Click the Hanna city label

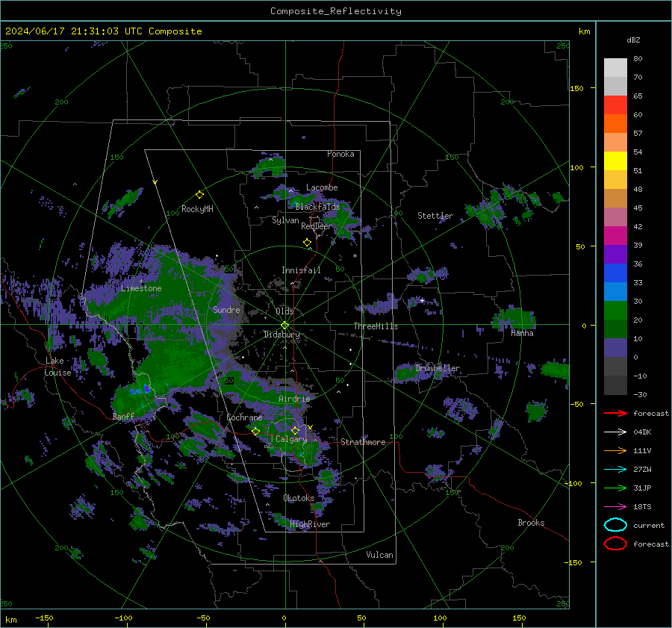(522, 333)
